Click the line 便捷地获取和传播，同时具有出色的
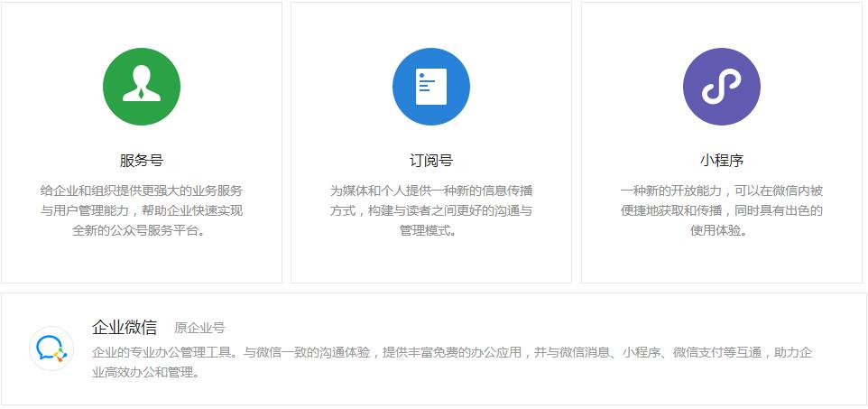Image resolution: width=868 pixels, height=409 pixels. [x=721, y=210]
